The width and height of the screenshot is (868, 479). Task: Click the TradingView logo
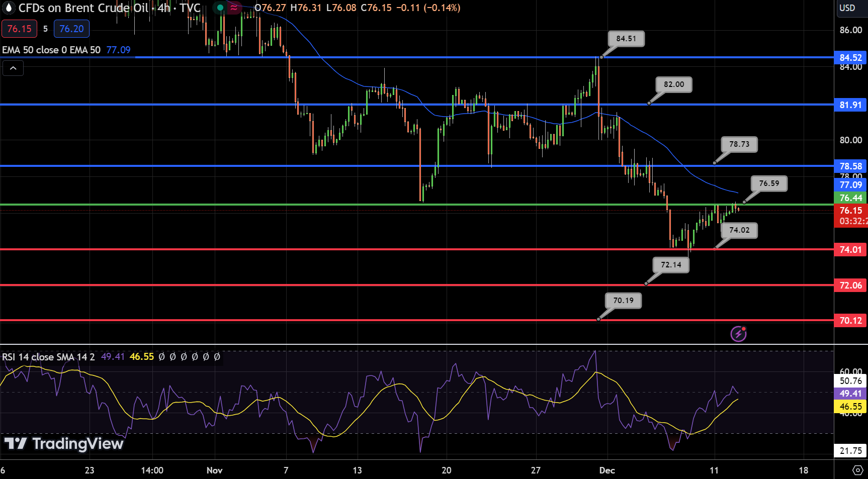(x=64, y=443)
